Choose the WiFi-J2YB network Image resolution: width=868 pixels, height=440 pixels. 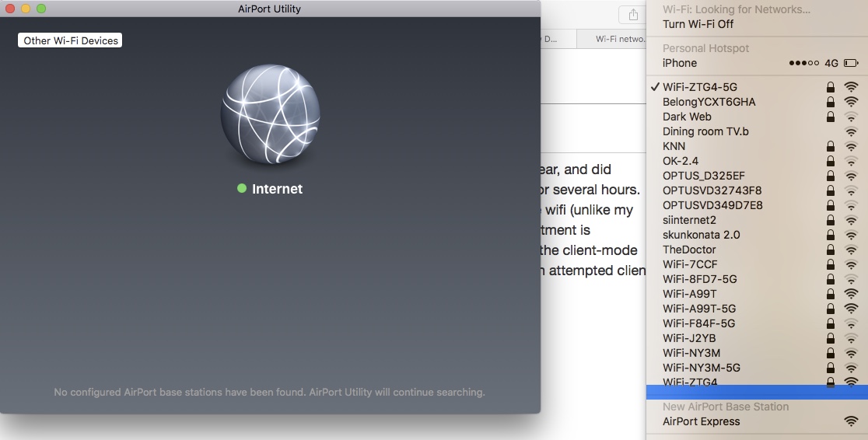[758, 338]
